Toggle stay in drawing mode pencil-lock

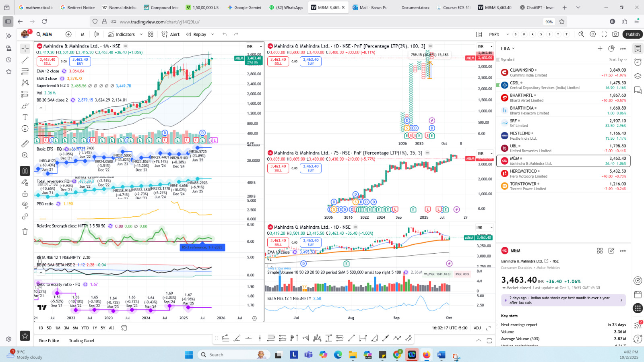click(x=25, y=182)
